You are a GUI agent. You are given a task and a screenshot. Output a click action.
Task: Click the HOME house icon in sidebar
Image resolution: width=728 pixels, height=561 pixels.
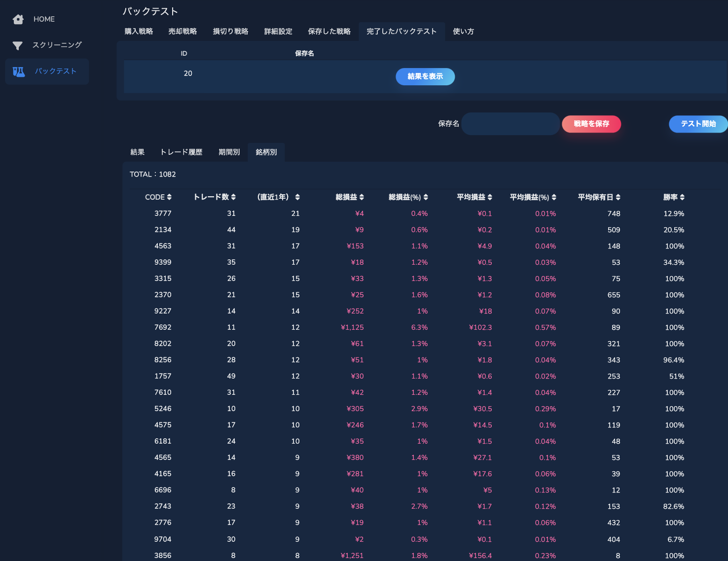(x=18, y=19)
